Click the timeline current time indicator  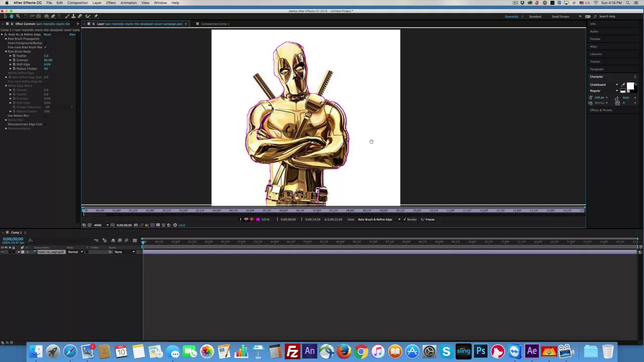pos(143,242)
